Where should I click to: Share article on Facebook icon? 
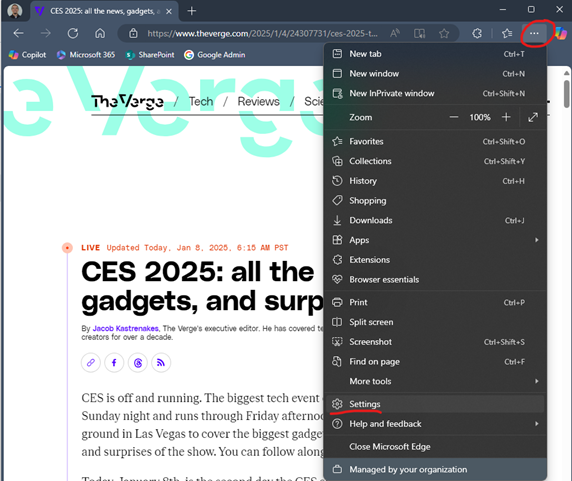click(114, 362)
